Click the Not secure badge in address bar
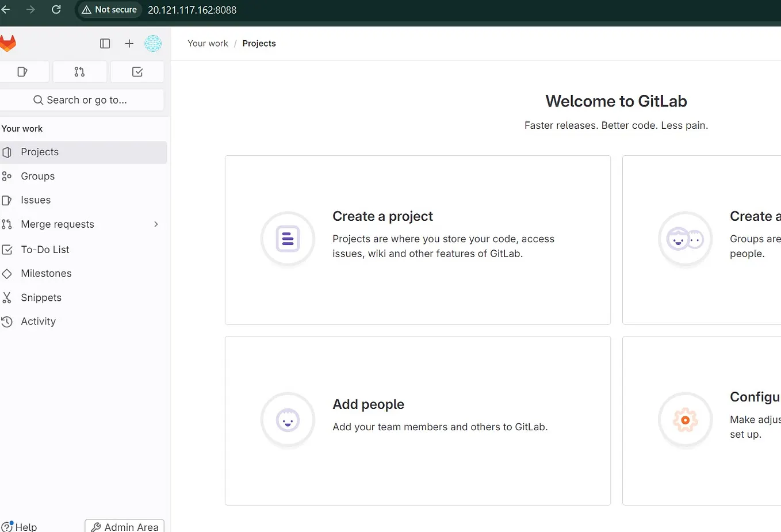This screenshot has width=781, height=532. [109, 9]
